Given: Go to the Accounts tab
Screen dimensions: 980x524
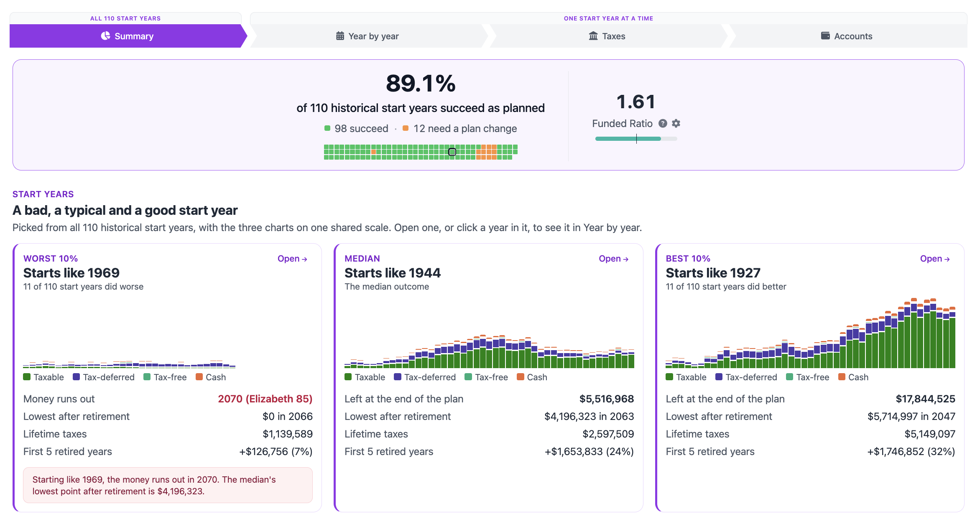Looking at the screenshot, I should pyautogui.click(x=847, y=36).
